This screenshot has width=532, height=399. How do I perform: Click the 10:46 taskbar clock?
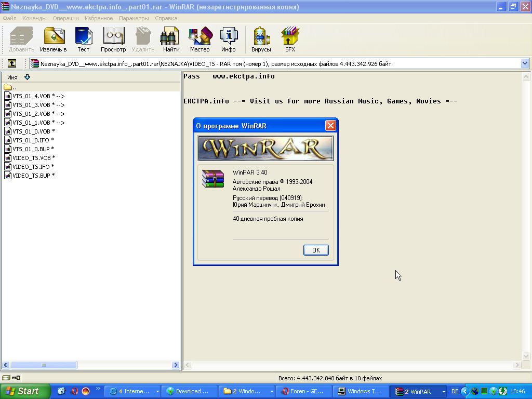click(x=517, y=391)
